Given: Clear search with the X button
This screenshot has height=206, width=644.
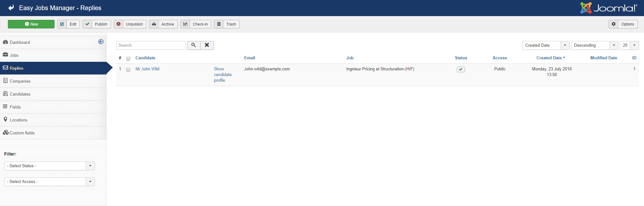Looking at the screenshot, I should [207, 45].
